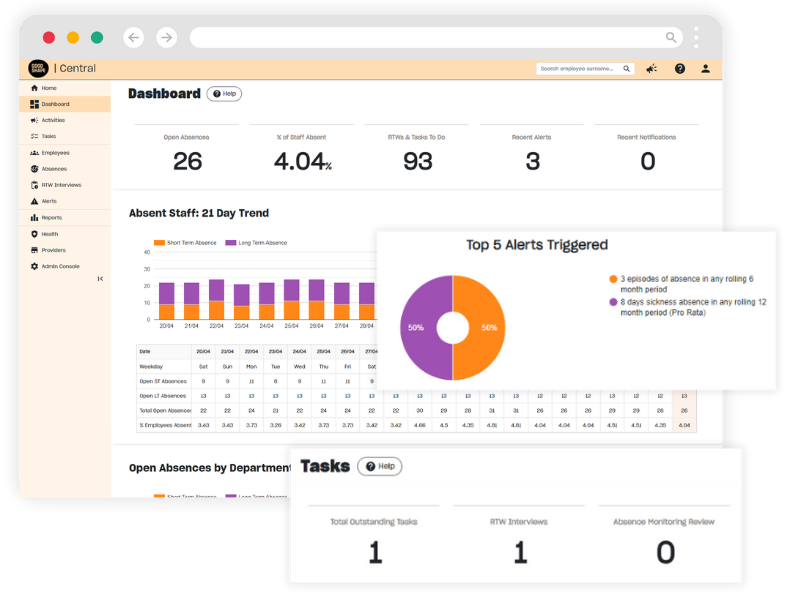Open the Employees section via its sidebar icon
Screen dimensions: 800x600
point(34,152)
